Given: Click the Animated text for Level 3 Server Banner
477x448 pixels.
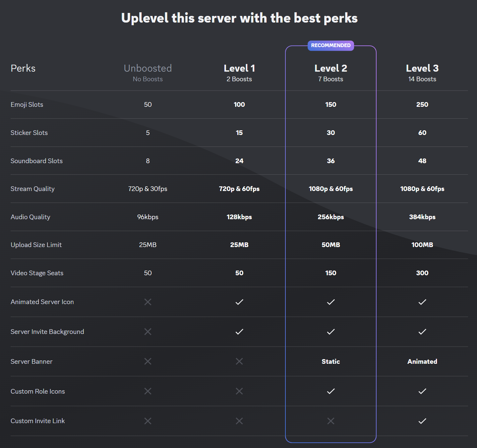Looking at the screenshot, I should tap(422, 361).
